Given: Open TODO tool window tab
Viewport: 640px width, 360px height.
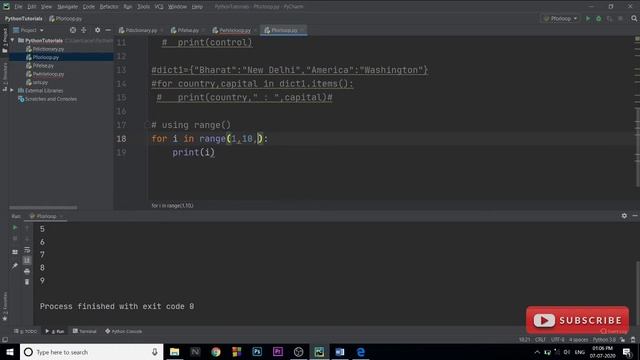Looking at the screenshot, I should pos(25,331).
